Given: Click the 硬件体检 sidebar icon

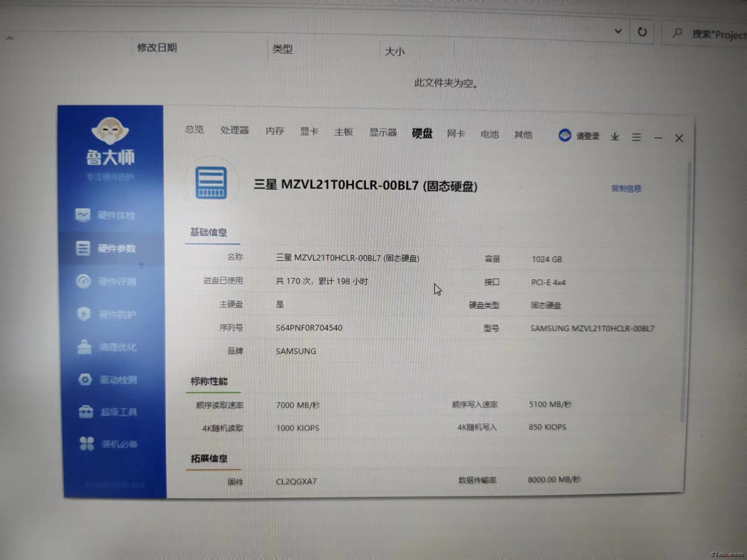Looking at the screenshot, I should pos(82,215).
